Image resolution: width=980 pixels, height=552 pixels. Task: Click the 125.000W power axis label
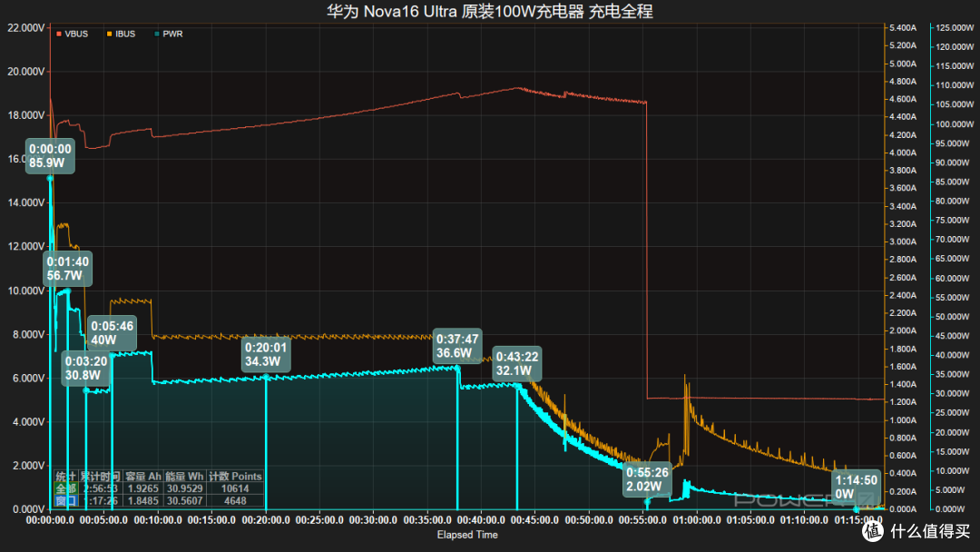955,27
